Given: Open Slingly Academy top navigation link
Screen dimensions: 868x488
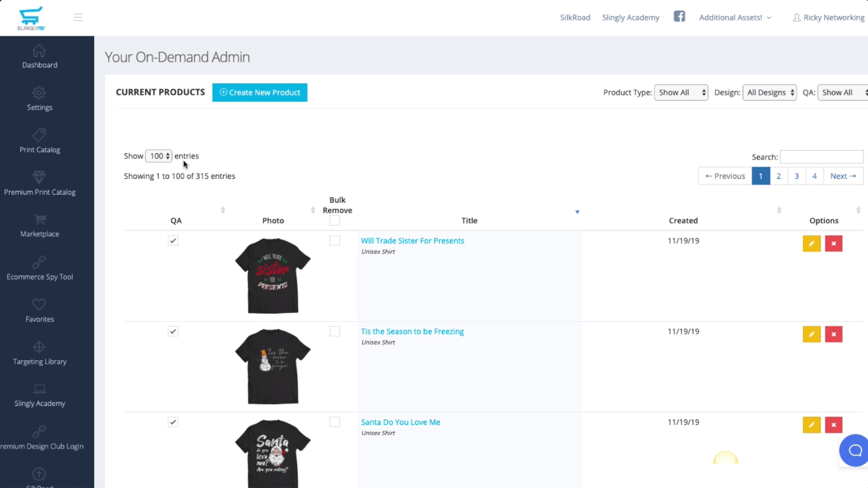Looking at the screenshot, I should tap(631, 18).
